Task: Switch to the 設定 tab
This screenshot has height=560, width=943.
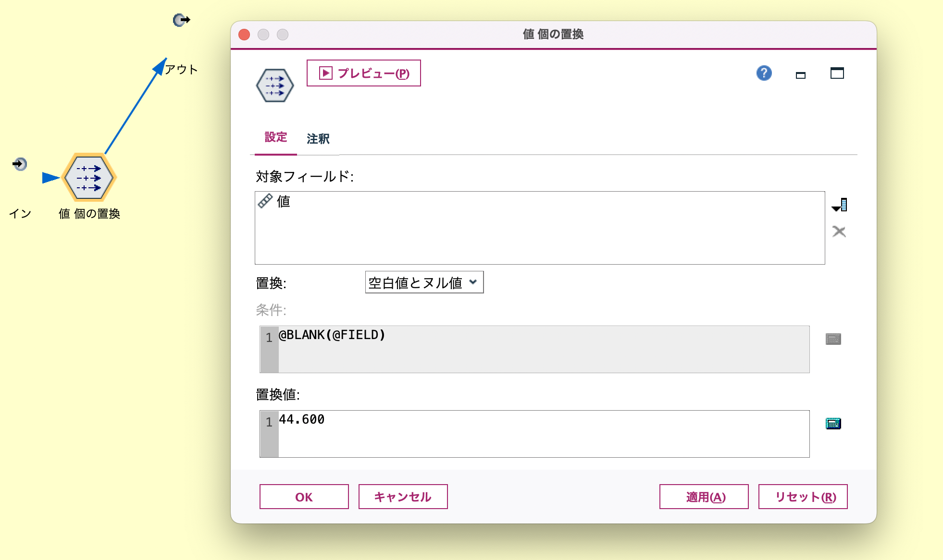Action: click(275, 137)
